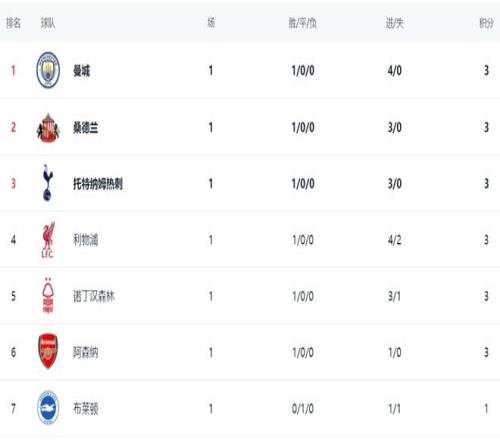Click the 胜/平/负 column header

(302, 23)
